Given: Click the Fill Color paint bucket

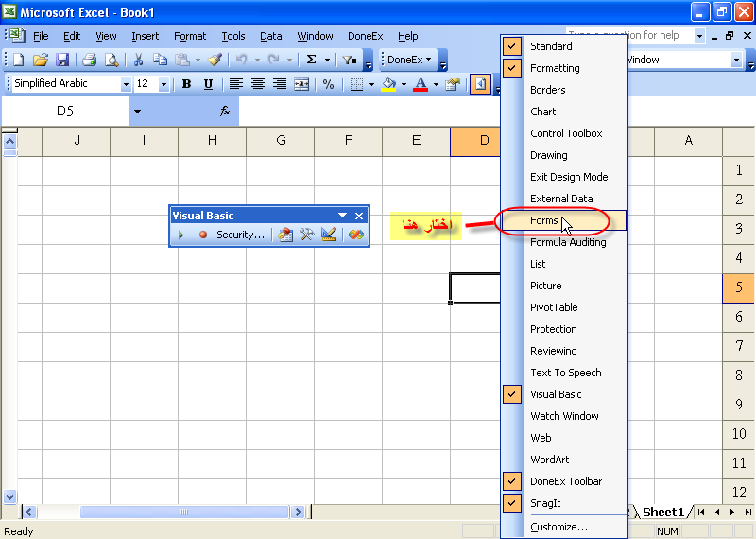Looking at the screenshot, I should click(389, 84).
